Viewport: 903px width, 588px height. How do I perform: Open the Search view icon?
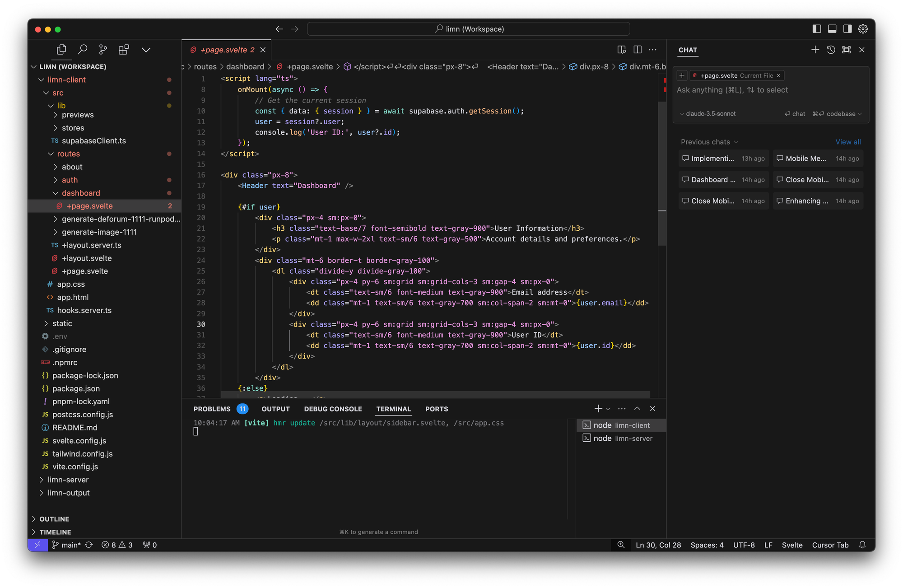pyautogui.click(x=82, y=49)
